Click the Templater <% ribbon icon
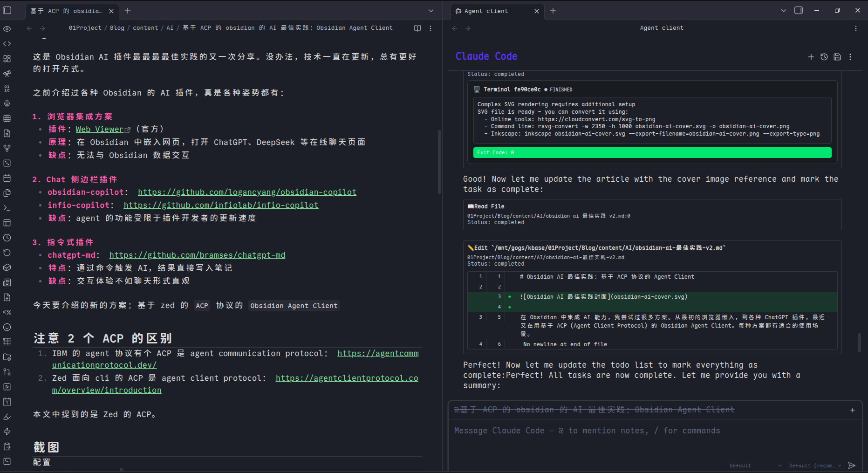868x473 pixels. tap(7, 312)
